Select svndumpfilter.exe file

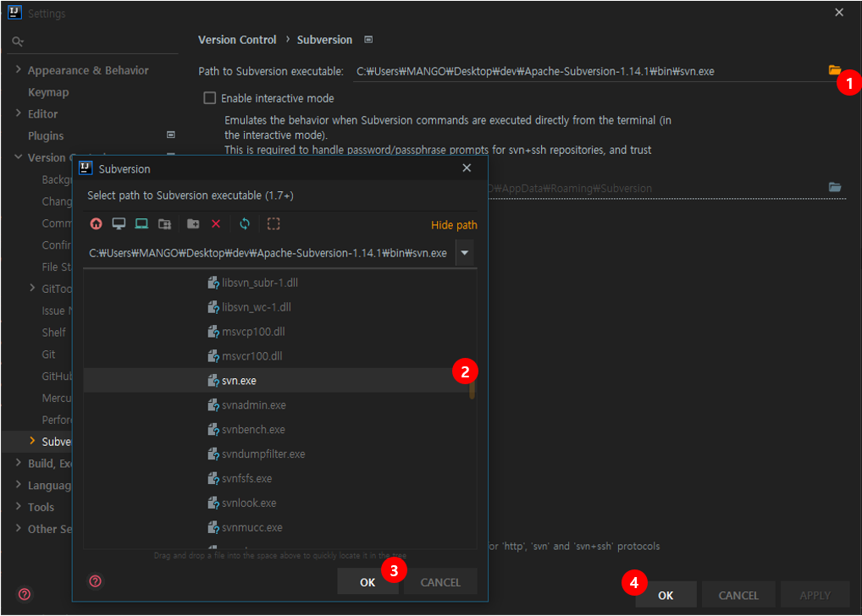(x=279, y=454)
